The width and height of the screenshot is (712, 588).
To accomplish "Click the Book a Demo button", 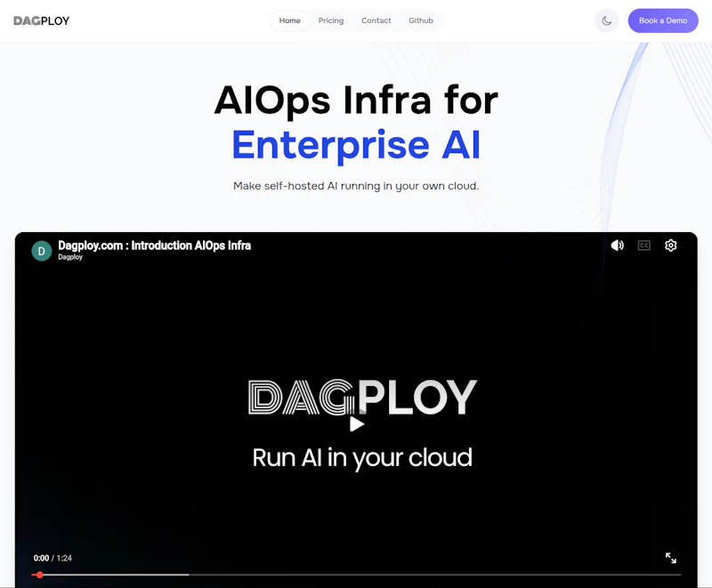I will click(x=663, y=20).
